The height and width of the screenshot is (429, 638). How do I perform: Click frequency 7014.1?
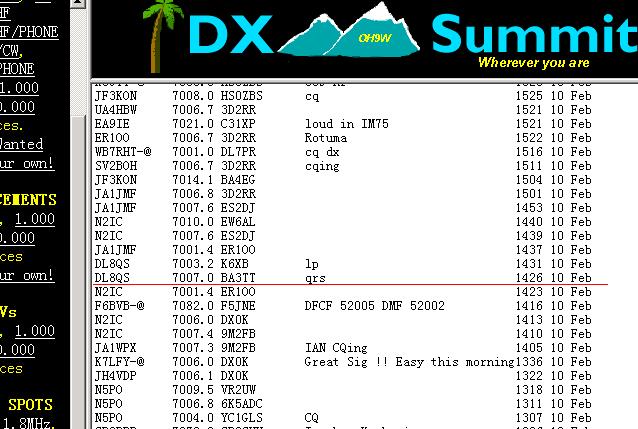193,180
